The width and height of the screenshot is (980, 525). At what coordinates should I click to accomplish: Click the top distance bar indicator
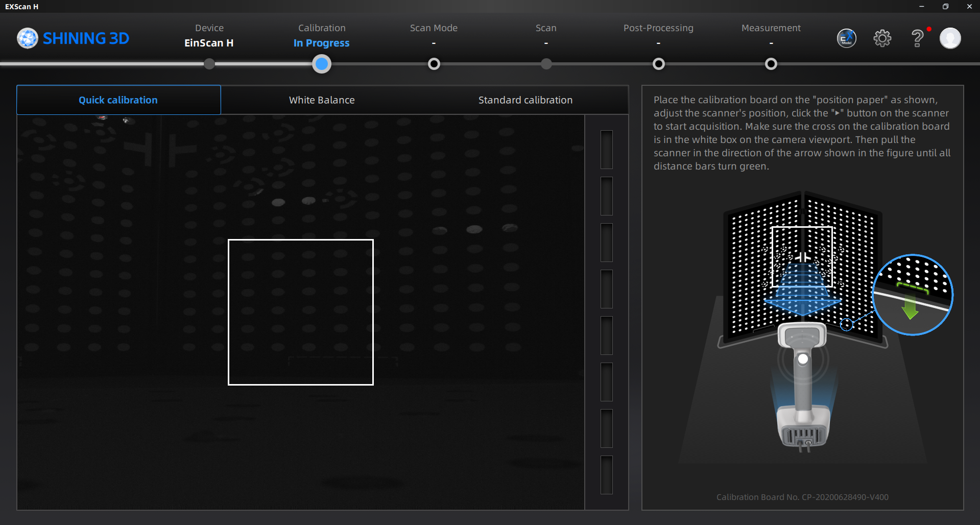[607, 150]
